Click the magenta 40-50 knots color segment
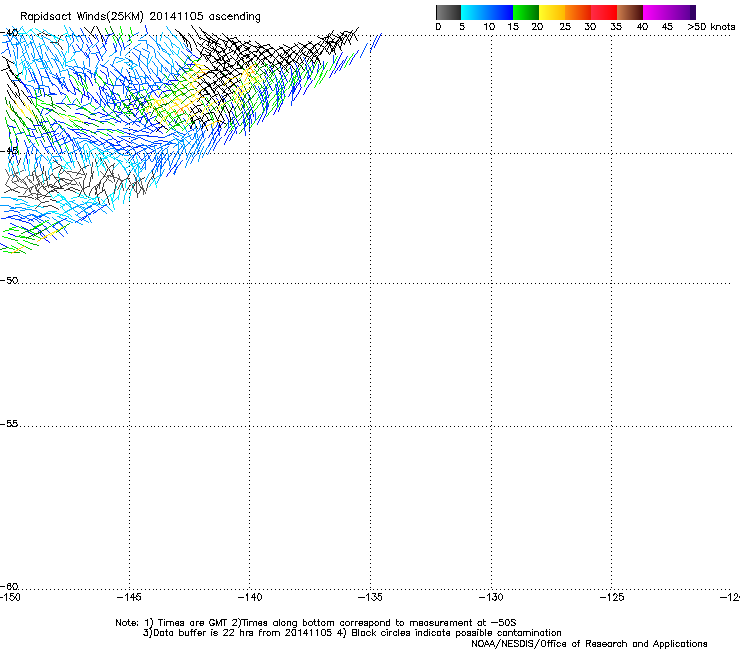Image resolution: width=740 pixels, height=650 pixels. click(x=669, y=12)
